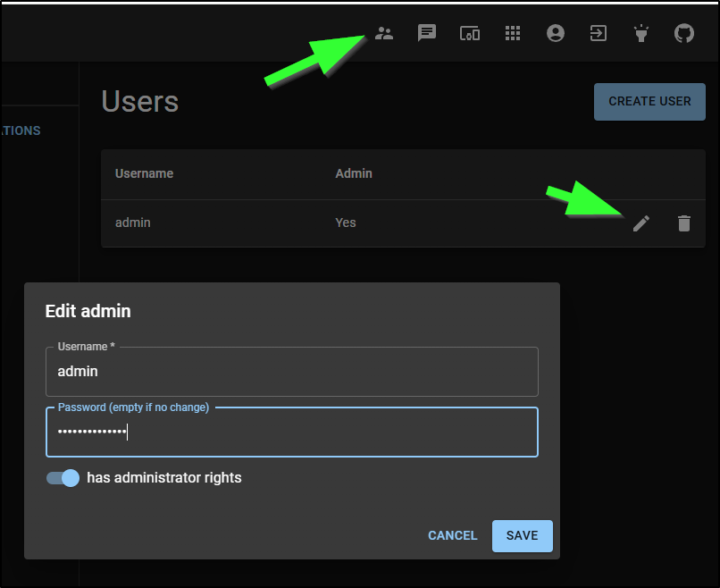Click the account profile icon

[556, 34]
